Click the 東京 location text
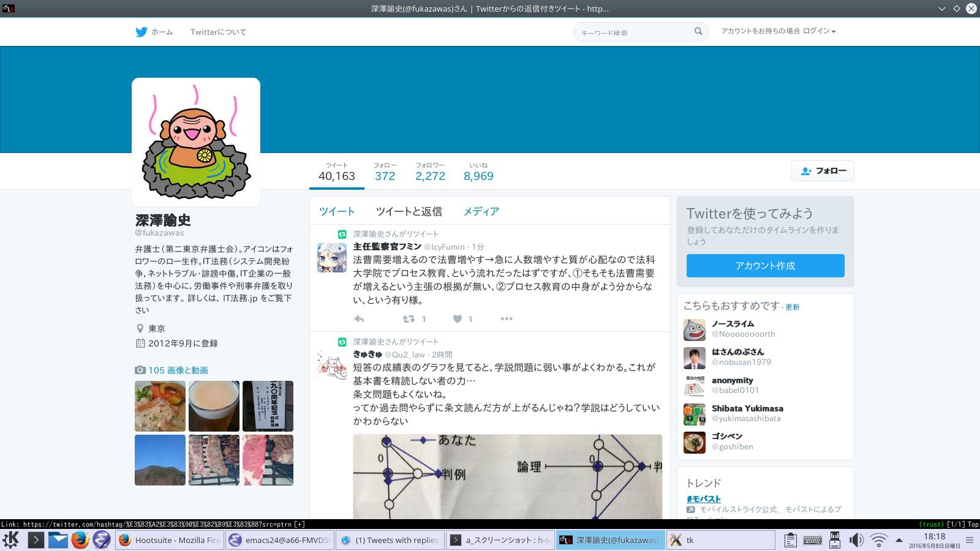Viewport: 980px width, 551px height. (x=157, y=328)
